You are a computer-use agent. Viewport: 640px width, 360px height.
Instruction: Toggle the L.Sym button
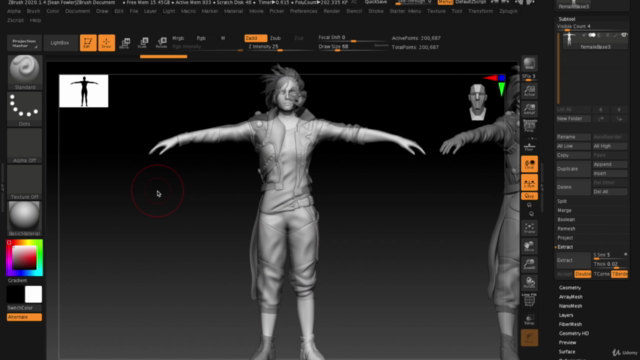point(529,182)
